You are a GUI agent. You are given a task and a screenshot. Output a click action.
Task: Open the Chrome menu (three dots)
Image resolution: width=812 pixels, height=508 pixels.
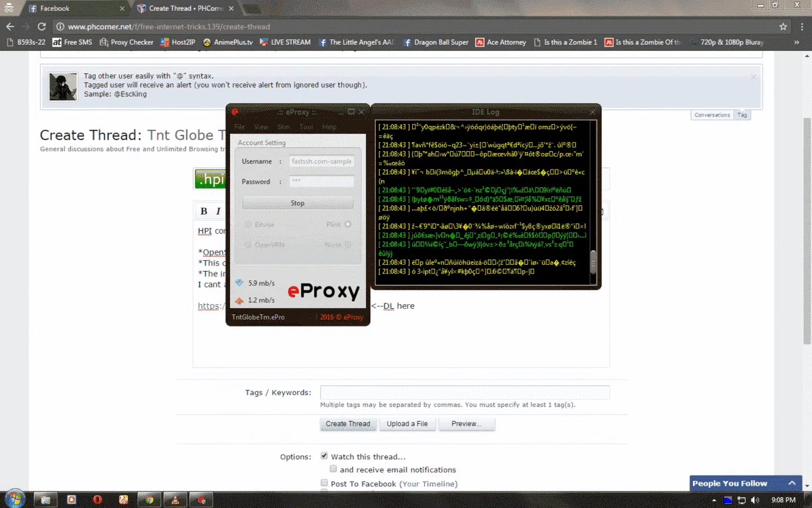tap(802, 26)
